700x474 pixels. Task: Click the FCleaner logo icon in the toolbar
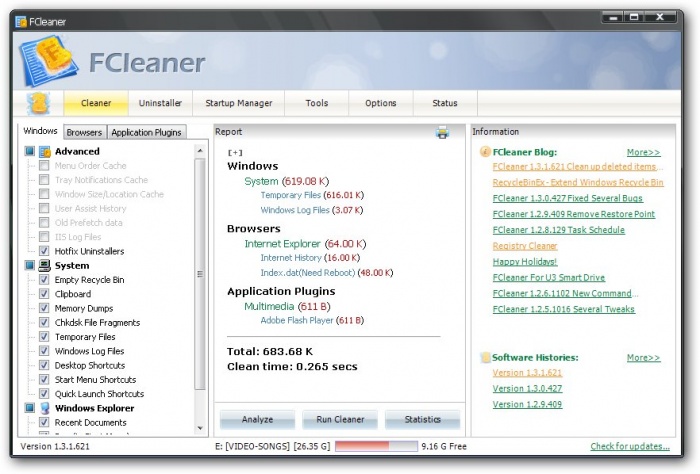38,103
